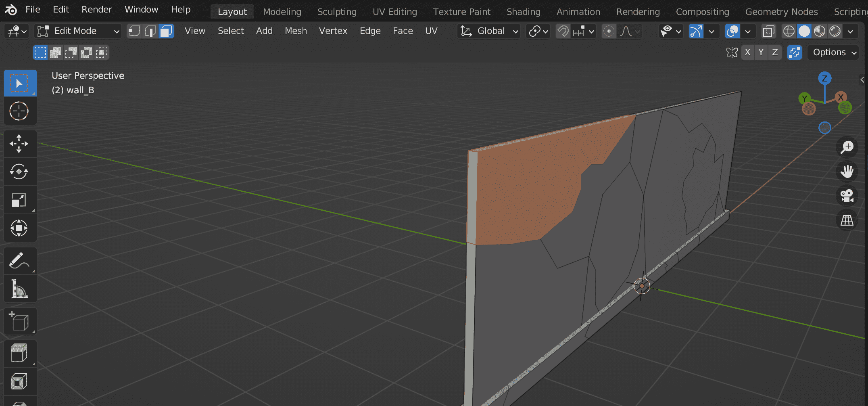
Task: Select the Rotate tool
Action: [x=20, y=172]
